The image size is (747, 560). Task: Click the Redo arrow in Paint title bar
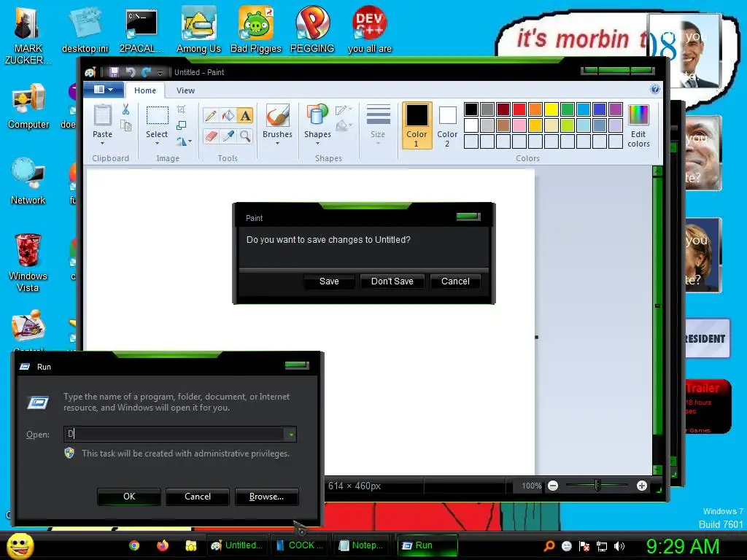coord(146,72)
